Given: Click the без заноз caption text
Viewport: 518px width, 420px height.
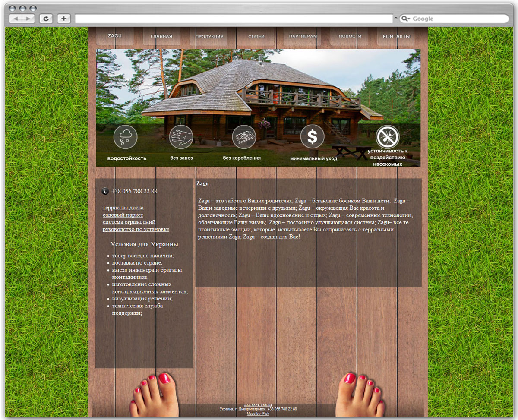Looking at the screenshot, I should (181, 158).
